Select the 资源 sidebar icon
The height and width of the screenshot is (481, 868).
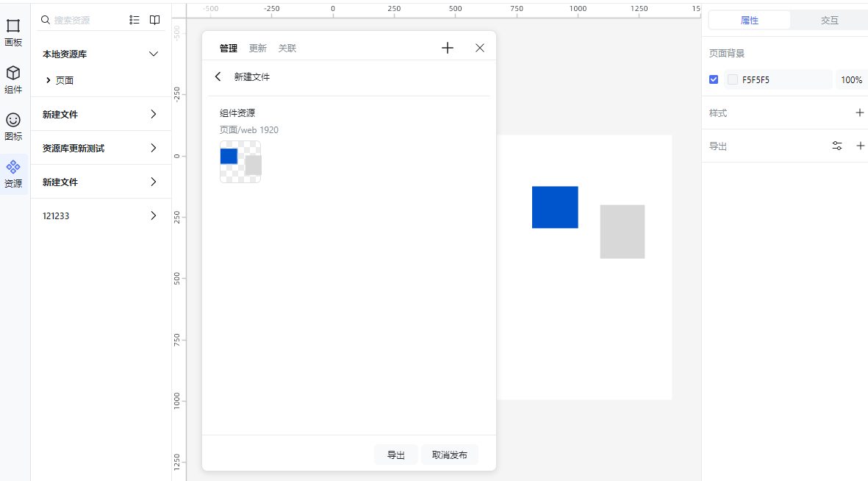(13, 171)
